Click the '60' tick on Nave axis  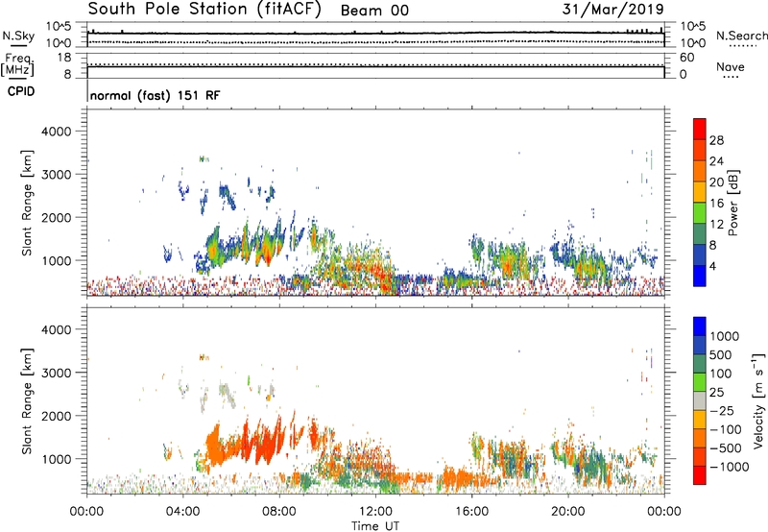tap(686, 58)
